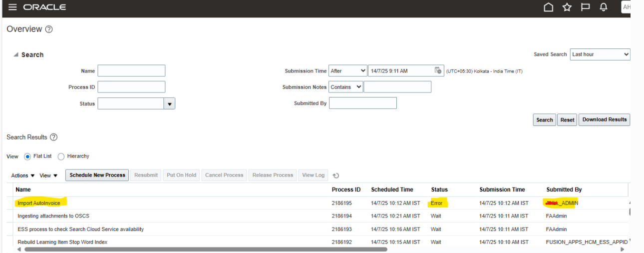Sort by Name column header
The height and width of the screenshot is (253, 644).
(x=23, y=190)
